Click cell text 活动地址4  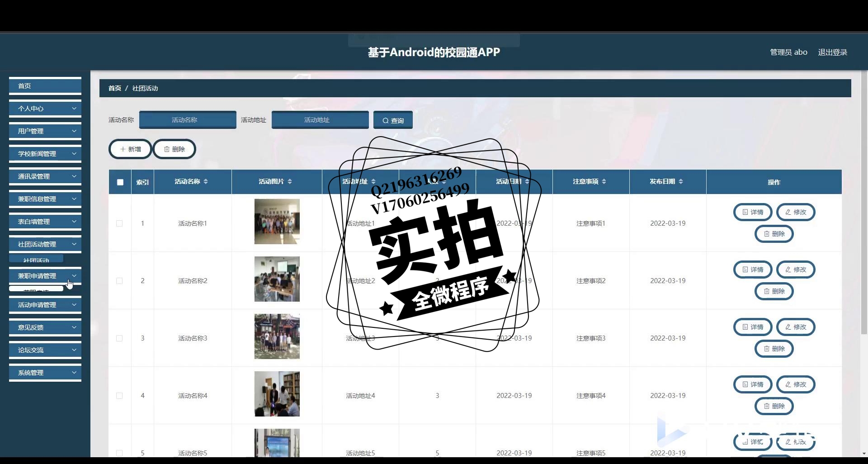coord(360,396)
